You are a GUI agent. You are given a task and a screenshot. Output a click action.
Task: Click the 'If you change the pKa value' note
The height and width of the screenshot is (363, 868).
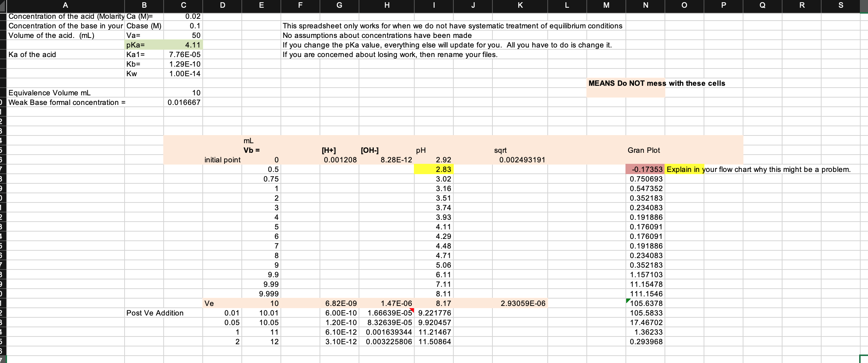click(447, 45)
